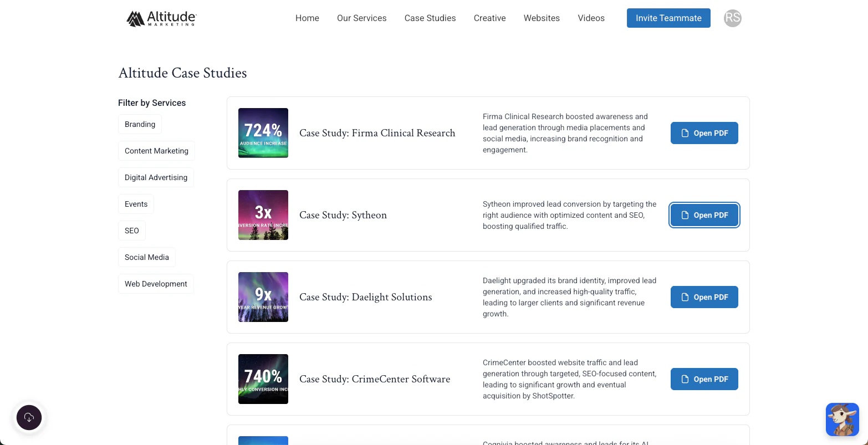Screen dimensions: 868x445
Task: Open the goat mascot chat widget
Action: click(x=842, y=420)
